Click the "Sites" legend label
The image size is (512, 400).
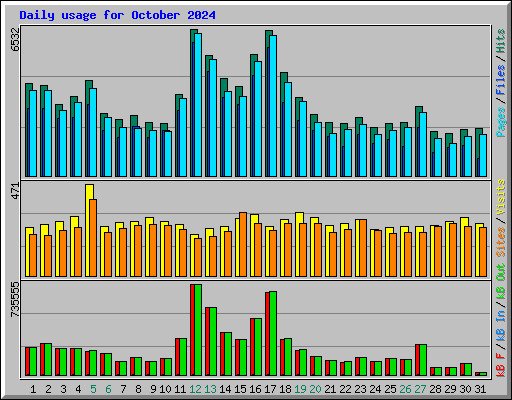click(501, 242)
